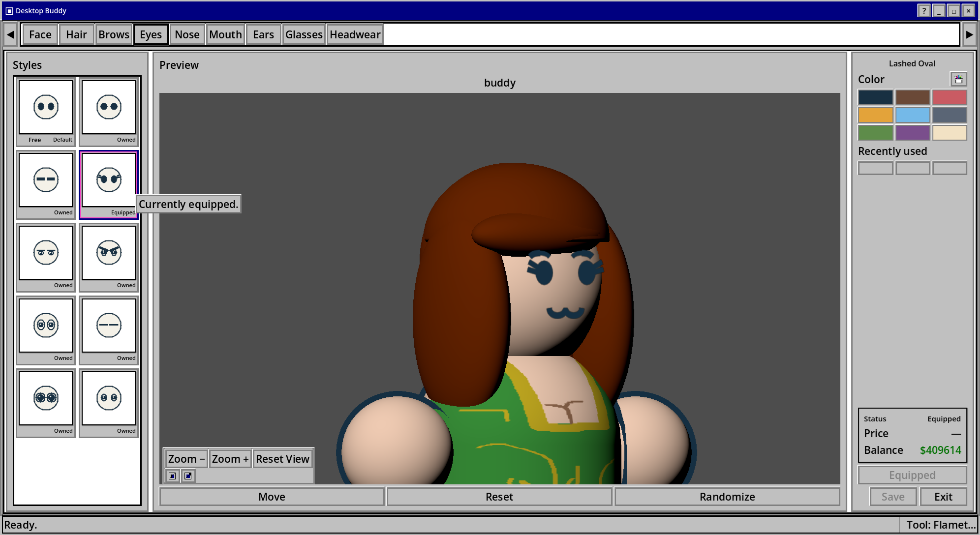Click the Zoom + button
This screenshot has height=535, width=980.
[230, 459]
